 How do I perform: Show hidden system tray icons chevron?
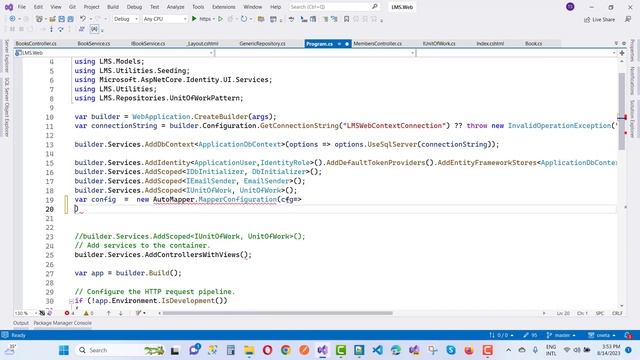pos(508,350)
